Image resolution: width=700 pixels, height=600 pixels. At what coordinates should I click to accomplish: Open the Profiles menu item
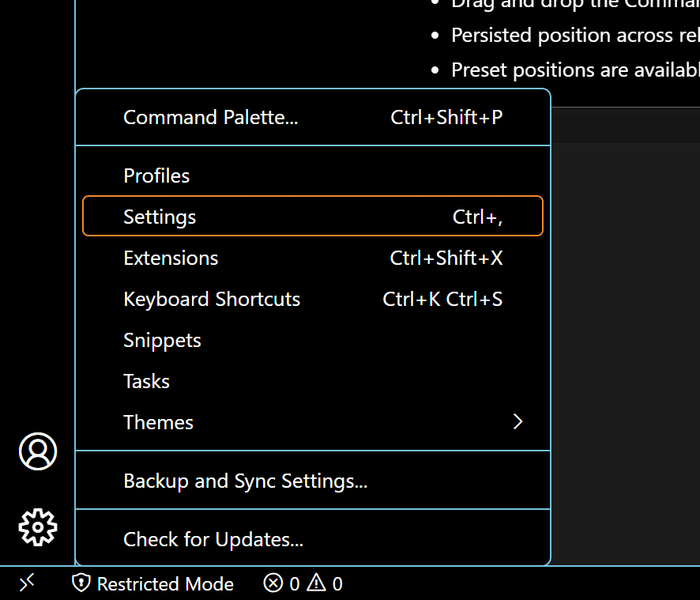click(156, 175)
